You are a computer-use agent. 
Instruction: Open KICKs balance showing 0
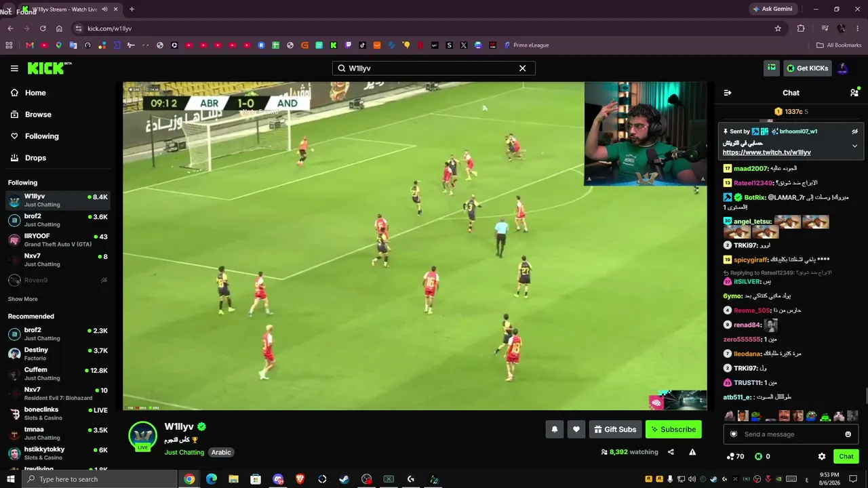[x=762, y=457]
